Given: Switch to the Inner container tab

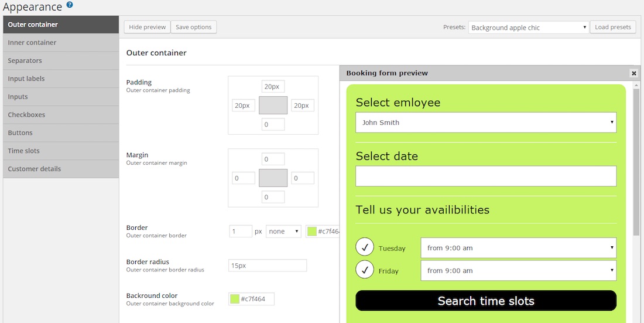Looking at the screenshot, I should coord(61,43).
